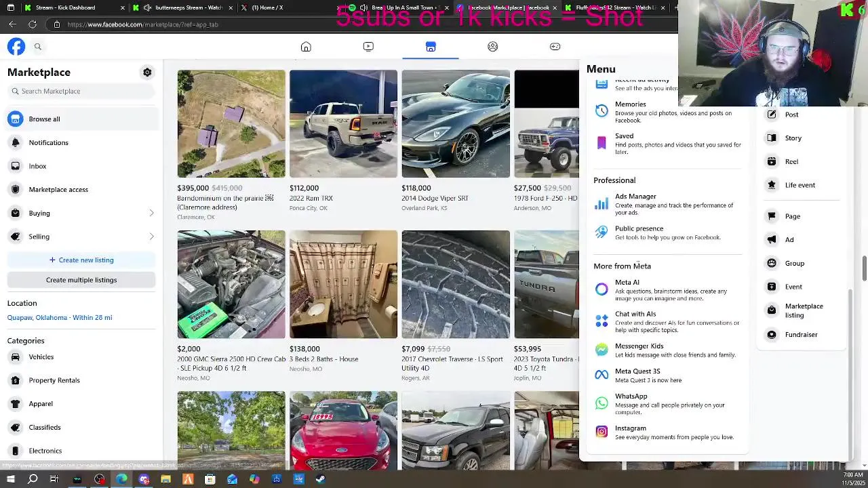Open the 2022 Ram TRX listing photo
This screenshot has width=868, height=488.
tap(343, 123)
